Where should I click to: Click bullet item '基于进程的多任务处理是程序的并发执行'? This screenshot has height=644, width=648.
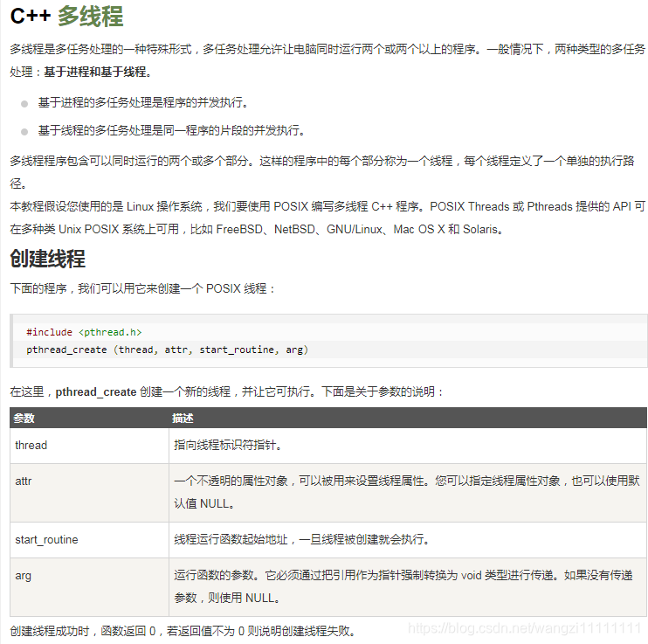(x=143, y=102)
